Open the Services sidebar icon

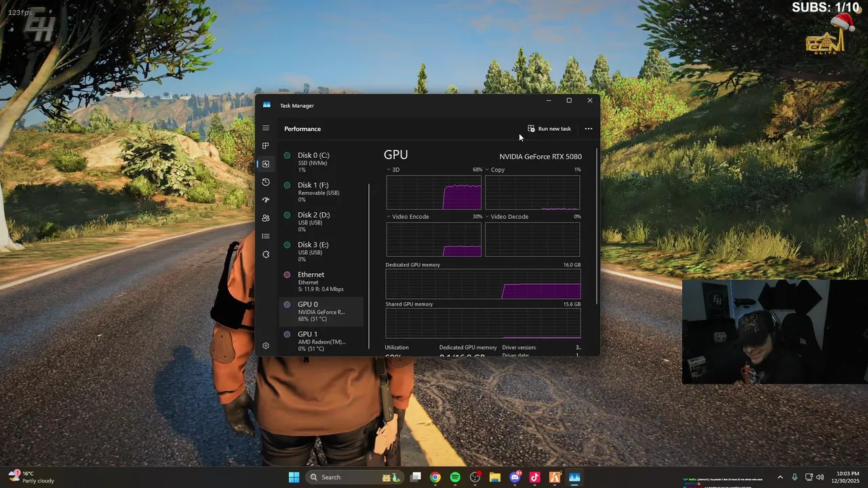click(266, 254)
